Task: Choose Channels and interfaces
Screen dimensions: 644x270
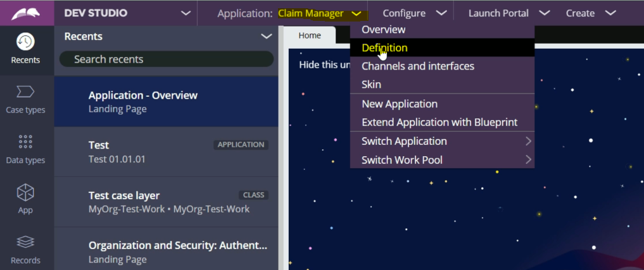Action: coord(442,66)
